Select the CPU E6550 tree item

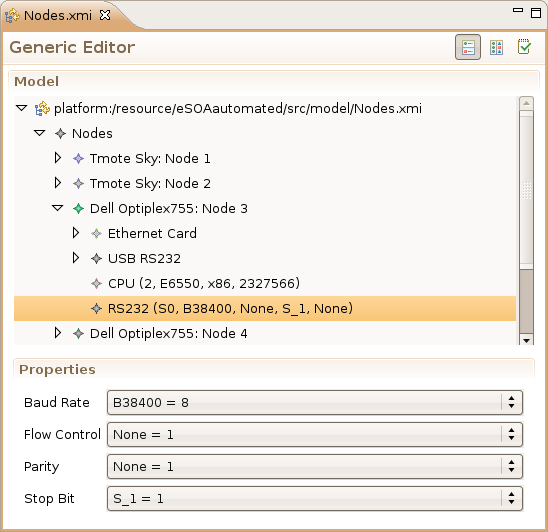click(204, 283)
